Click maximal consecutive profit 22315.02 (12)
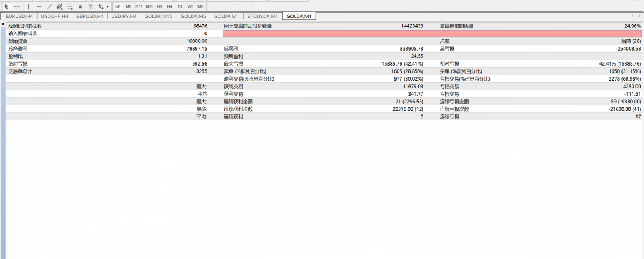The width and height of the screenshot is (644, 259). tap(408, 109)
